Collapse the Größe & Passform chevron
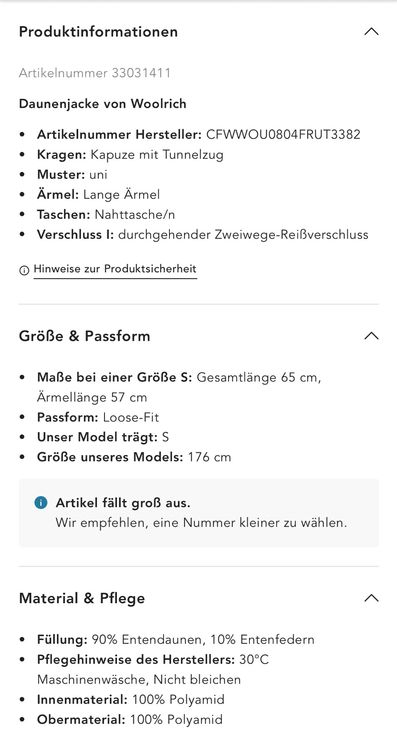Viewport: 397px width, 750px height. click(371, 336)
